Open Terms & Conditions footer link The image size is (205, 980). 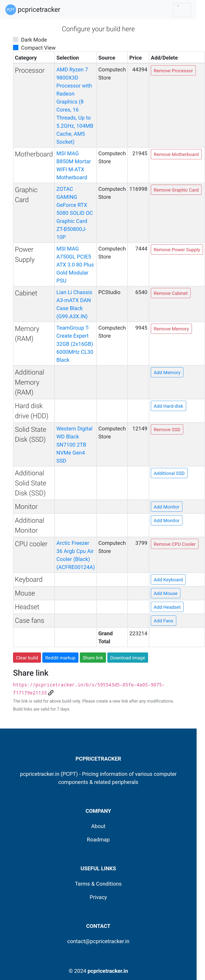coord(98,884)
